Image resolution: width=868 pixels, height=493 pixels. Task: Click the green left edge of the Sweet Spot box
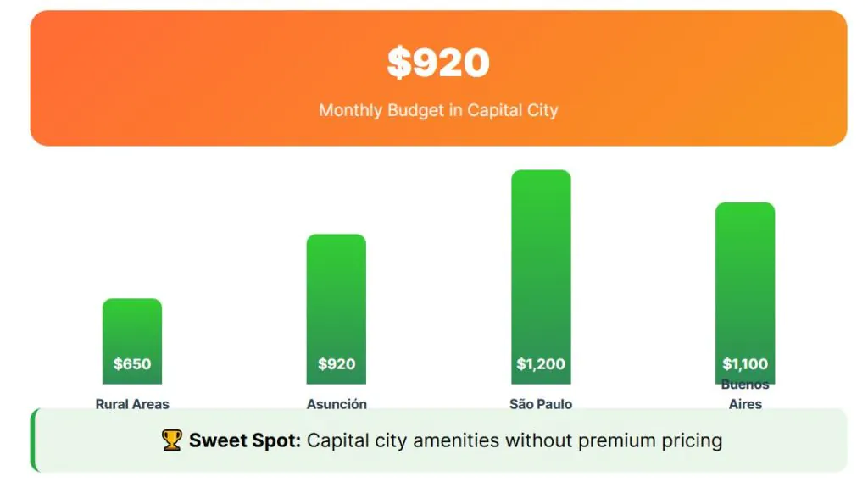click(34, 440)
